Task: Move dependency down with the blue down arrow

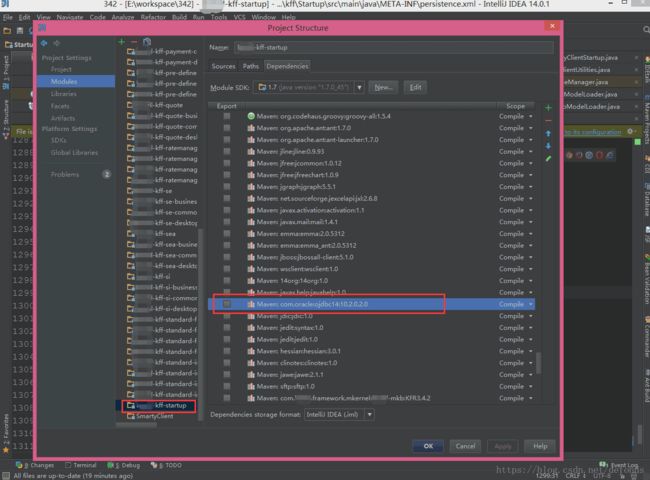Action: pyautogui.click(x=548, y=146)
